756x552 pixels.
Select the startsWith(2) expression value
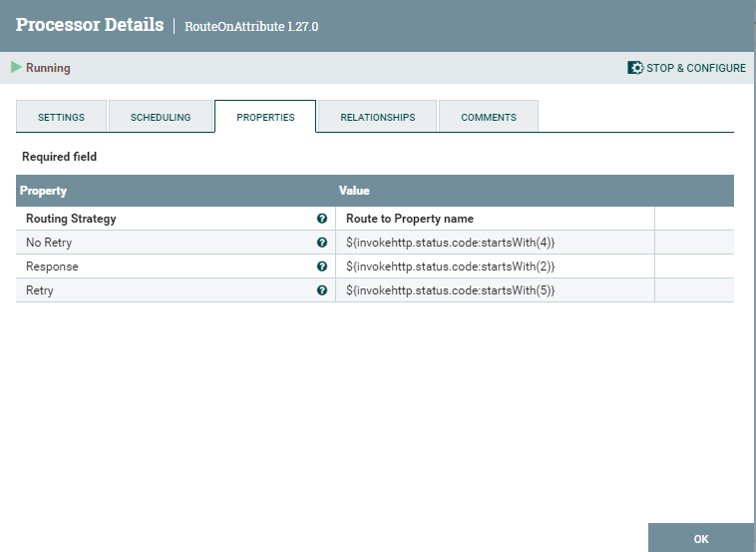[450, 267]
